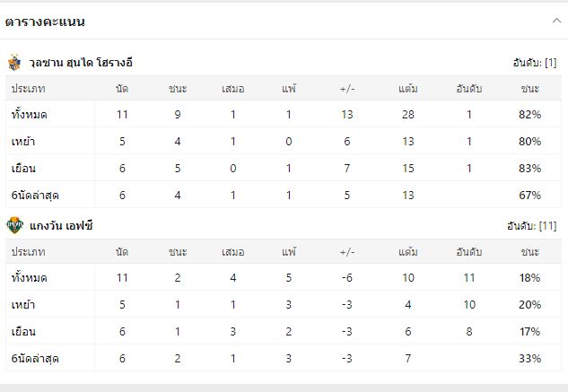The width and height of the screenshot is (568, 392).
Task: Click the นัด column header in Gangwon's table
Action: click(x=122, y=251)
